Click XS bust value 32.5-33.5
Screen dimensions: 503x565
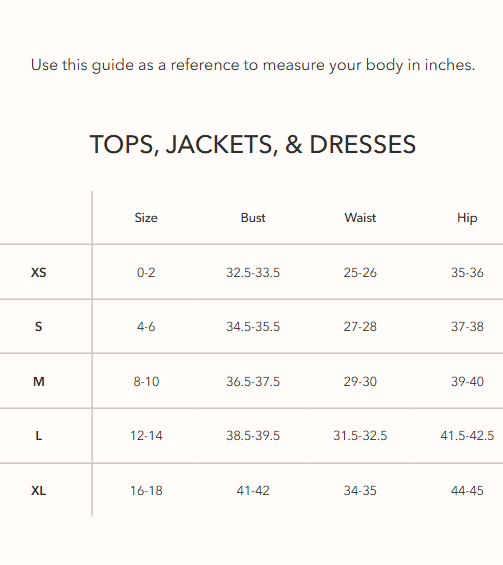(x=253, y=272)
